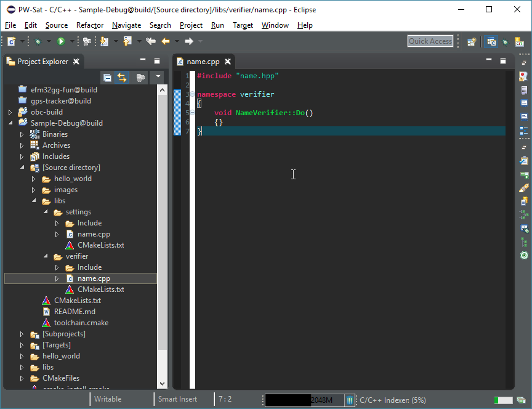Click the Next Annotation icon
The width and height of the screenshot is (532, 409).
point(104,41)
